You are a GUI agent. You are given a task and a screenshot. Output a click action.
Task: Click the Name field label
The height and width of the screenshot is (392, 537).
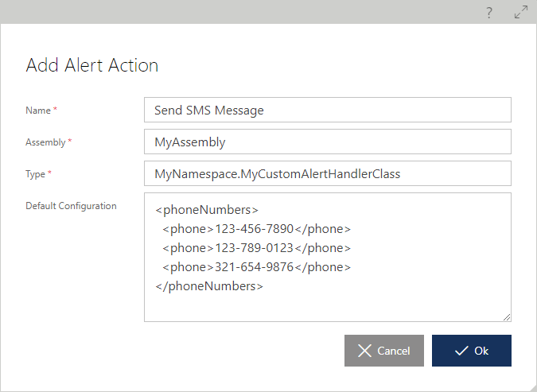[38, 111]
